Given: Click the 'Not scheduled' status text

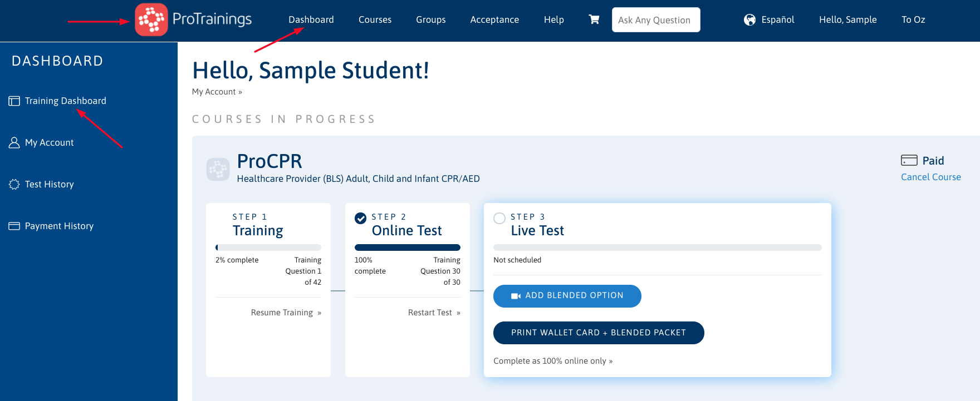Looking at the screenshot, I should [x=517, y=260].
